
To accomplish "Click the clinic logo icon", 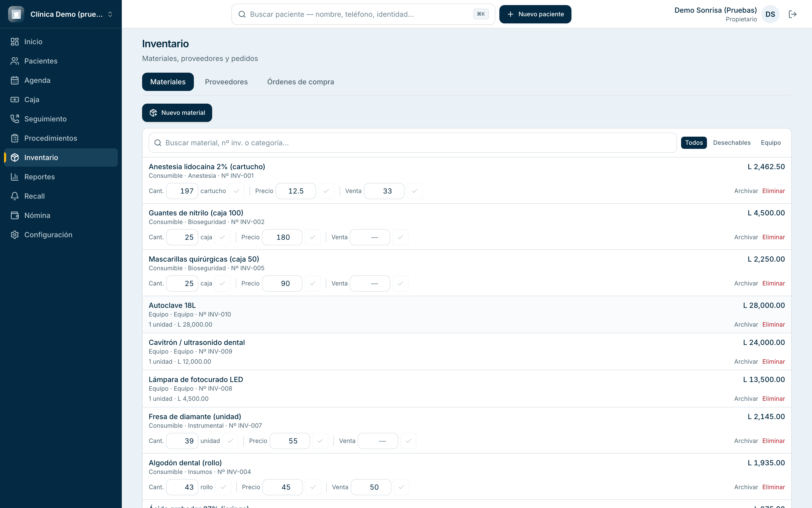I will pos(16,14).
